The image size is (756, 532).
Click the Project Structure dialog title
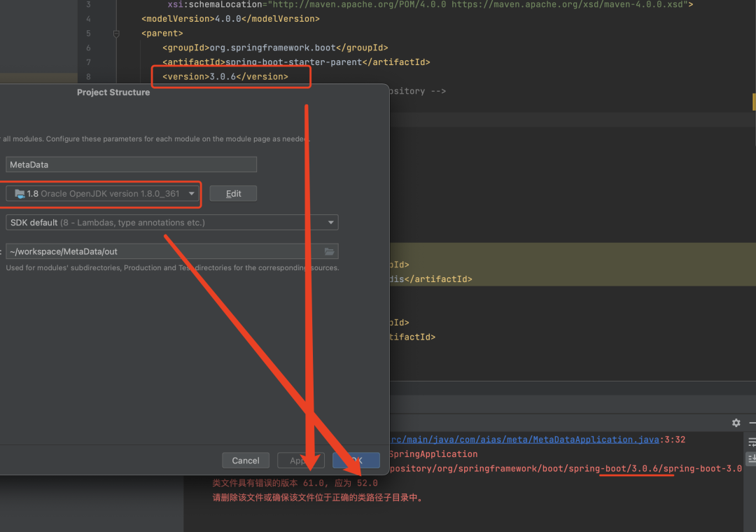[x=113, y=92]
